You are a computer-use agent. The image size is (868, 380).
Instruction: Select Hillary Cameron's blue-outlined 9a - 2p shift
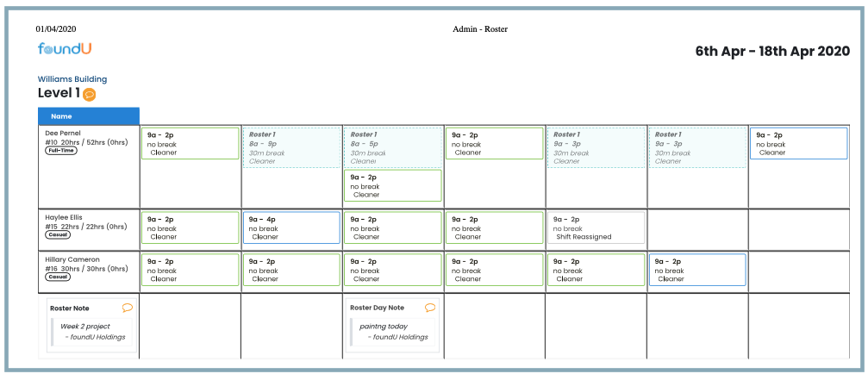[696, 270]
